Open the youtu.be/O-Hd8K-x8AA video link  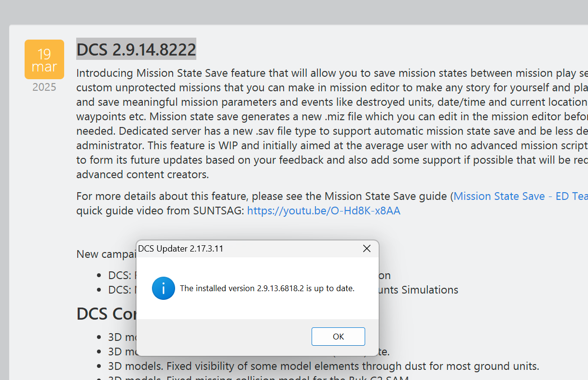(x=324, y=211)
